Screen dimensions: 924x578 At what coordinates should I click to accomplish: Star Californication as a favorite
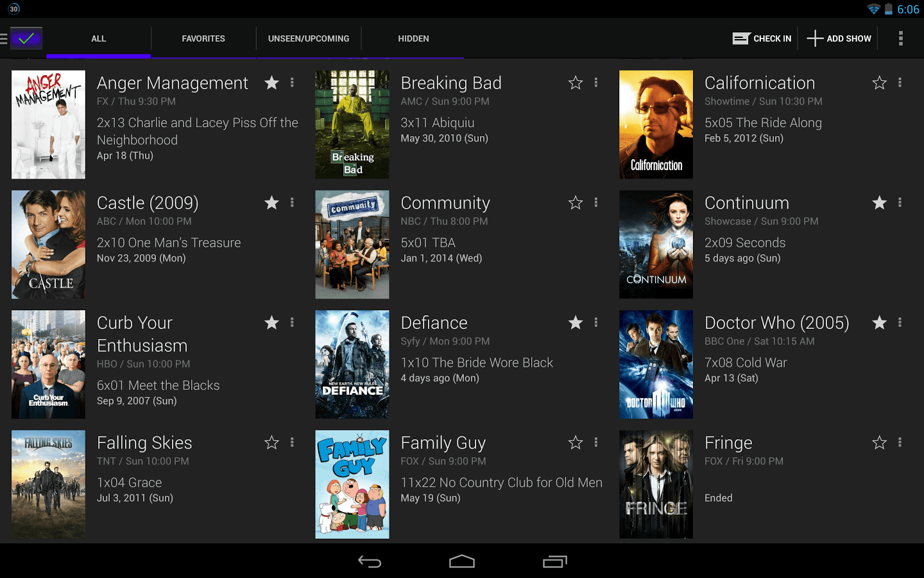[x=879, y=83]
